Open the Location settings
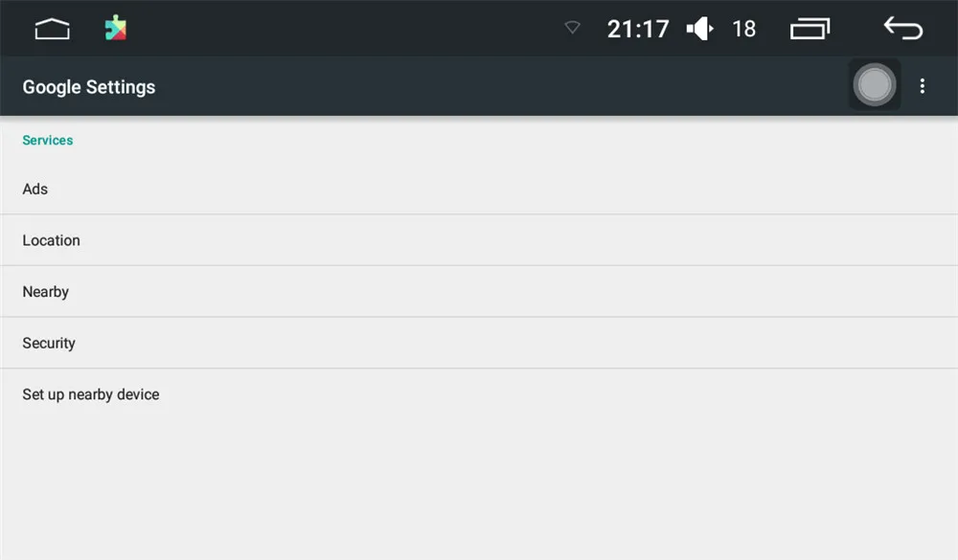The width and height of the screenshot is (958, 560). pos(479,240)
